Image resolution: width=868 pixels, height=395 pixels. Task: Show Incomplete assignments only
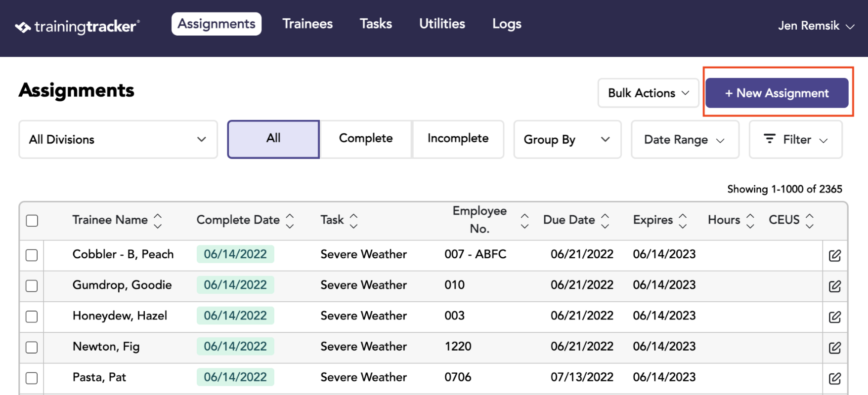click(458, 139)
